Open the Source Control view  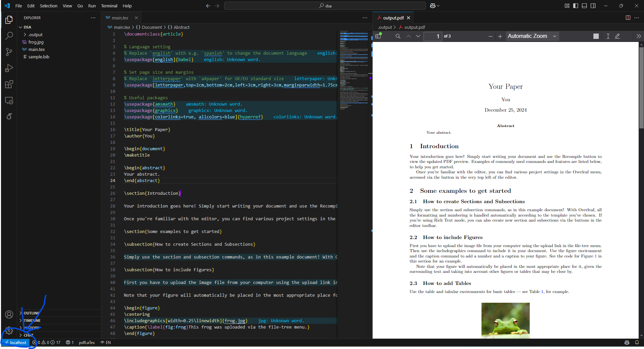[x=9, y=52]
